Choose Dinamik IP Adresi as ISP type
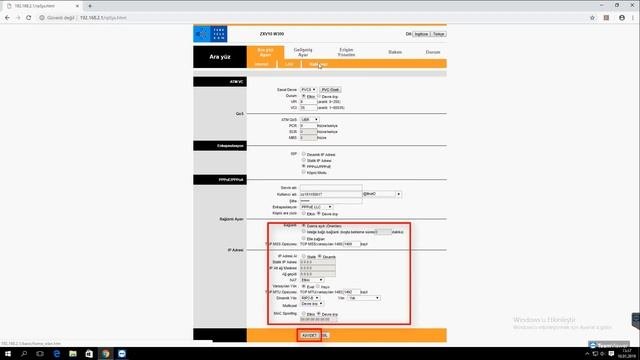 tap(304, 154)
